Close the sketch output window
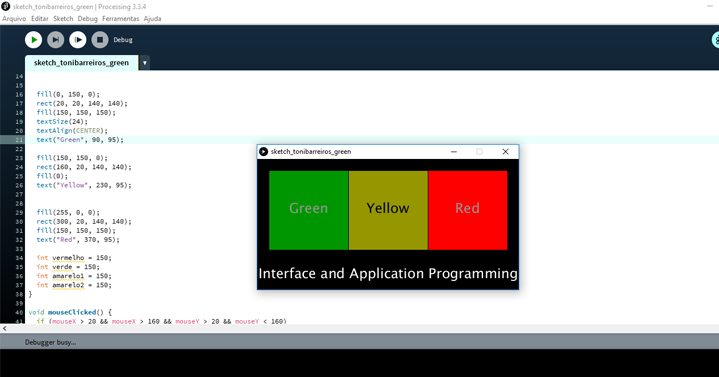The image size is (719, 377). tap(505, 152)
